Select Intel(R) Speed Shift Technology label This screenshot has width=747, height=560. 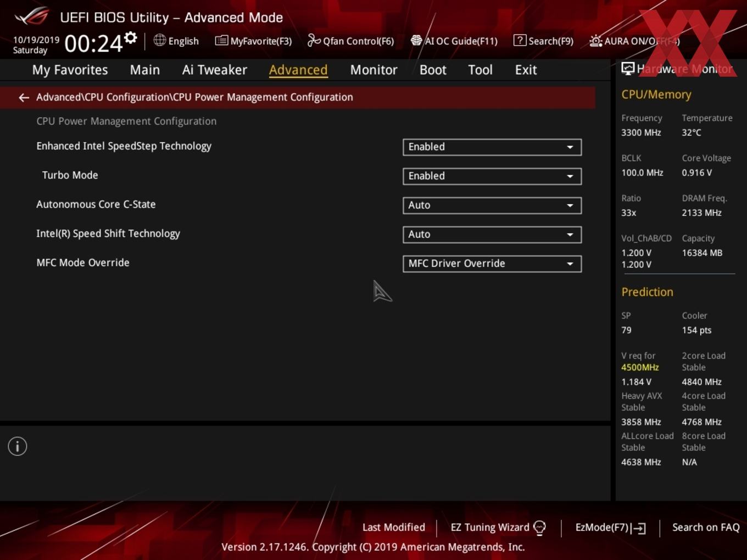[108, 233]
